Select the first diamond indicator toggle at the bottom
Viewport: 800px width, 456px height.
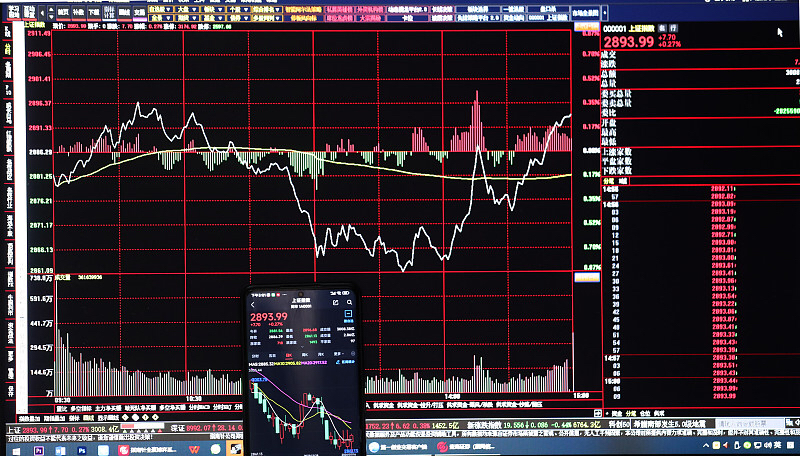click(126, 418)
